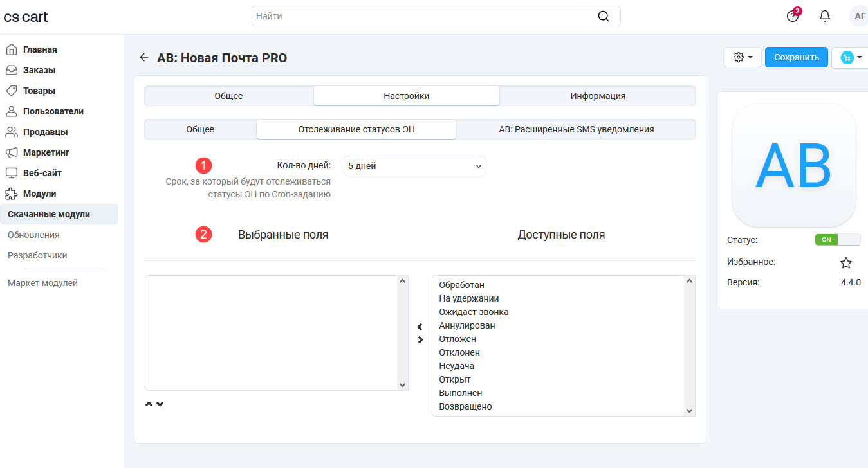Open Заказы in the sidebar menu
Image resolution: width=868 pixels, height=468 pixels.
[x=39, y=70]
